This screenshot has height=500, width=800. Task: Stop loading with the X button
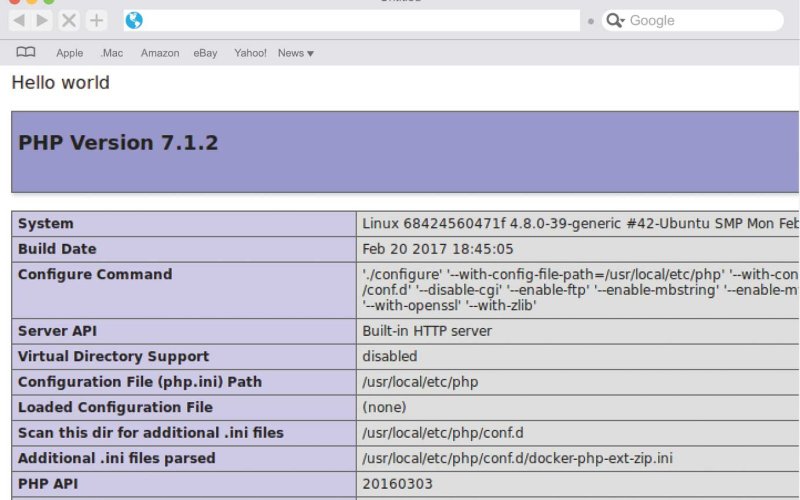point(69,21)
